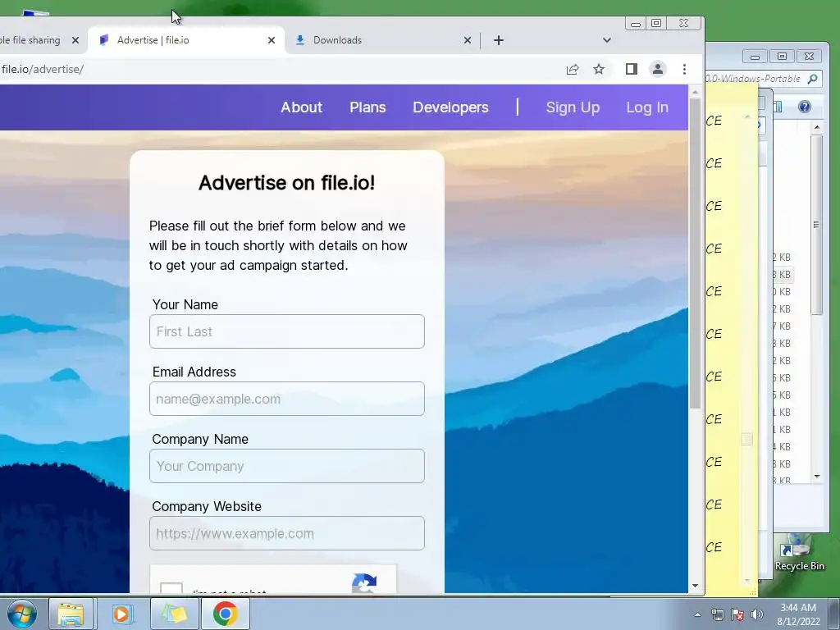840x630 pixels.
Task: Expand the tab search chevron
Action: 606,40
